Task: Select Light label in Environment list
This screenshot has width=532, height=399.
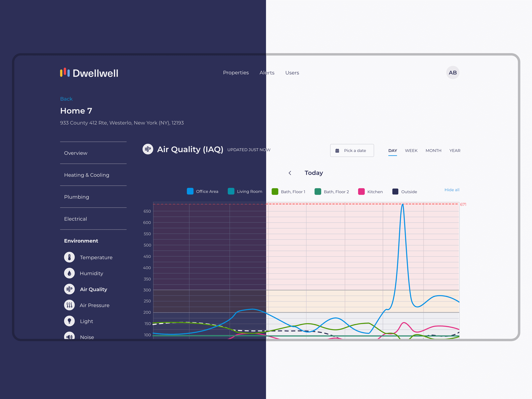Action: coord(86,321)
